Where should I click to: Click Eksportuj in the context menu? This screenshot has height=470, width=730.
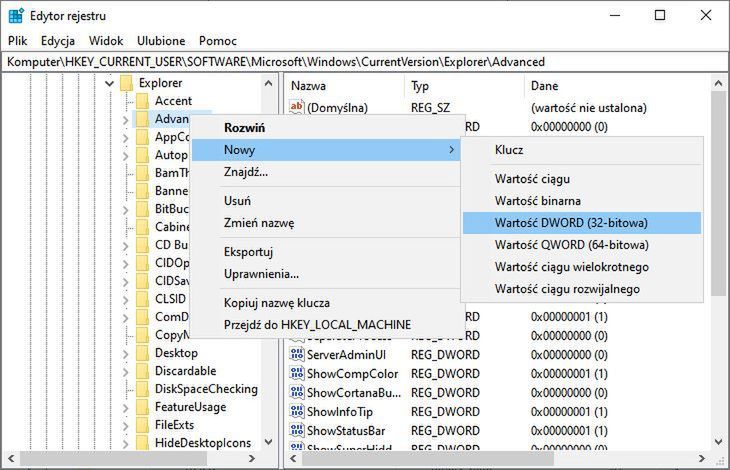coord(248,251)
